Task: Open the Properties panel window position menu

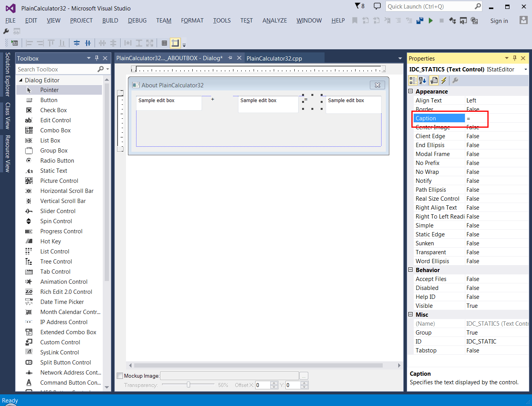Action: coord(506,58)
